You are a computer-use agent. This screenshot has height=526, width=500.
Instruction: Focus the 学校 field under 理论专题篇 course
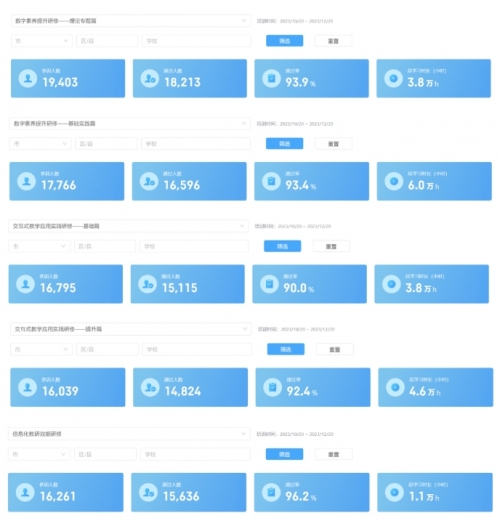coord(196,41)
